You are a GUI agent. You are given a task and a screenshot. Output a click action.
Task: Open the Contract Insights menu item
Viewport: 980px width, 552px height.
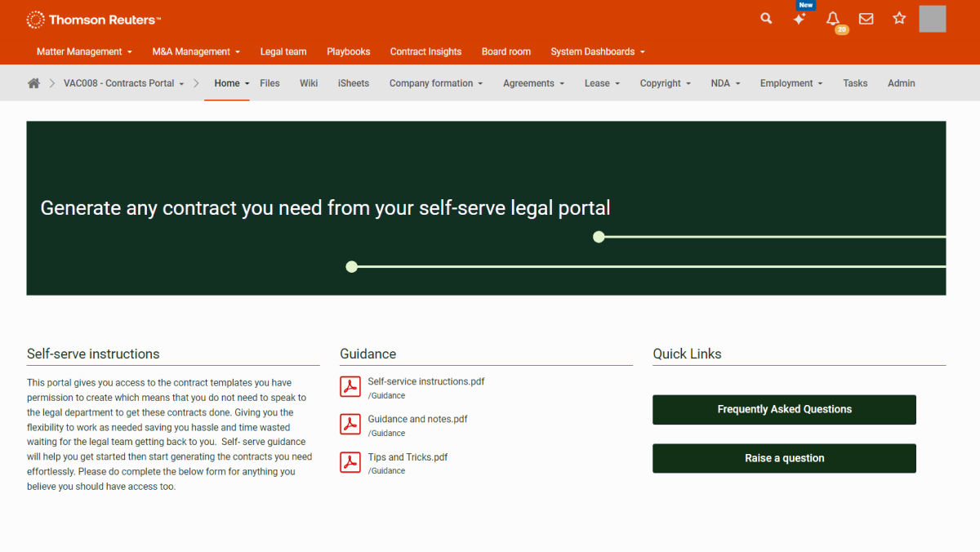coord(425,51)
